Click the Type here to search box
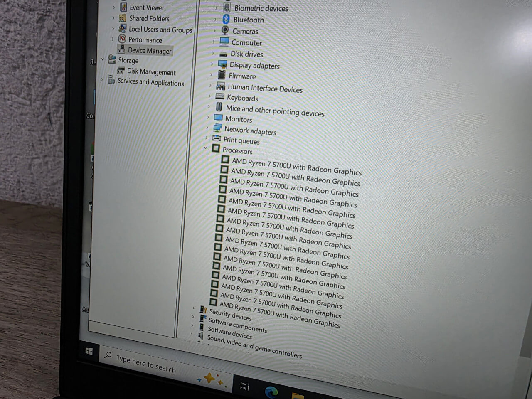Screen dimensions: 532x399 pyautogui.click(x=146, y=364)
